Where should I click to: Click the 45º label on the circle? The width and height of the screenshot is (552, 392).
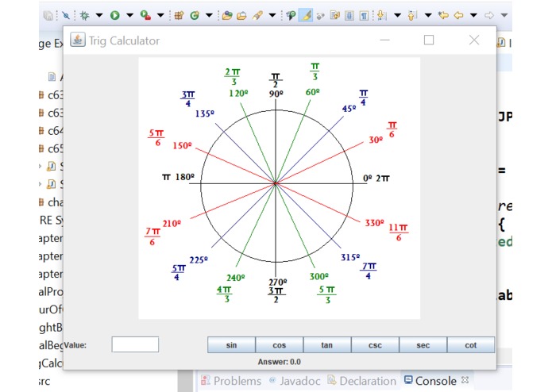click(x=349, y=108)
